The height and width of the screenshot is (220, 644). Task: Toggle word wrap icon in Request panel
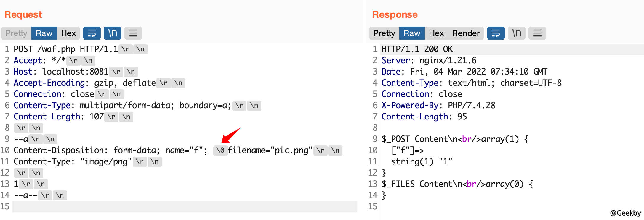coord(92,33)
